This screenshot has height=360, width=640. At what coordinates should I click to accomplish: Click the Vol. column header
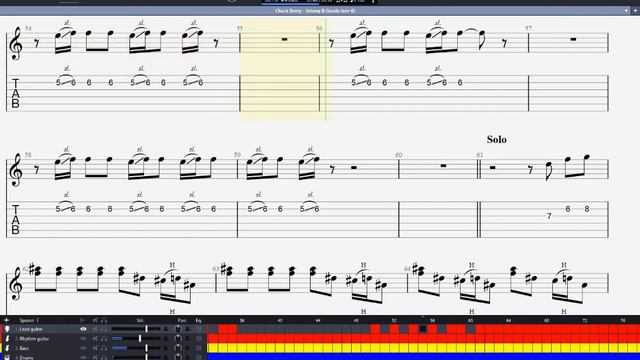pos(140,320)
